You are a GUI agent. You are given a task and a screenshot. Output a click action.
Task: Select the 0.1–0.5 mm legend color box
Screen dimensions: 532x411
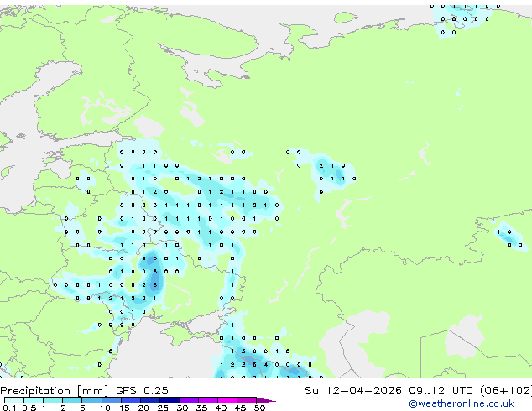[14, 400]
